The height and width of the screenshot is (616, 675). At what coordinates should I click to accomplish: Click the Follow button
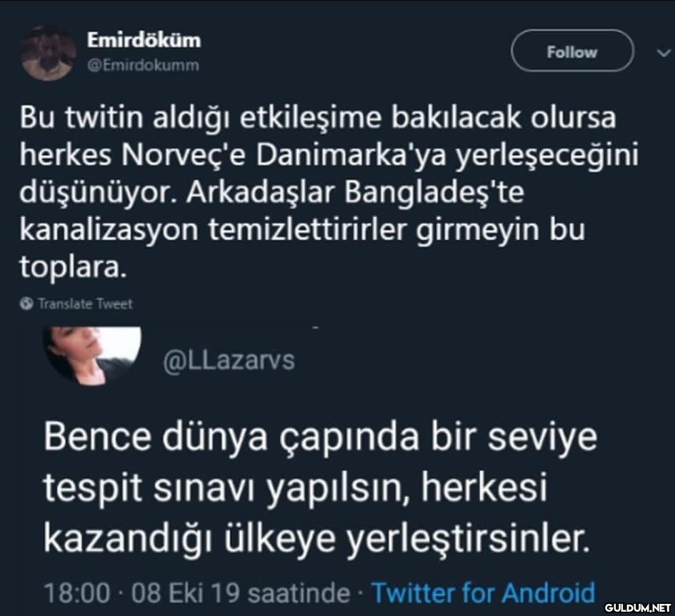click(x=572, y=52)
